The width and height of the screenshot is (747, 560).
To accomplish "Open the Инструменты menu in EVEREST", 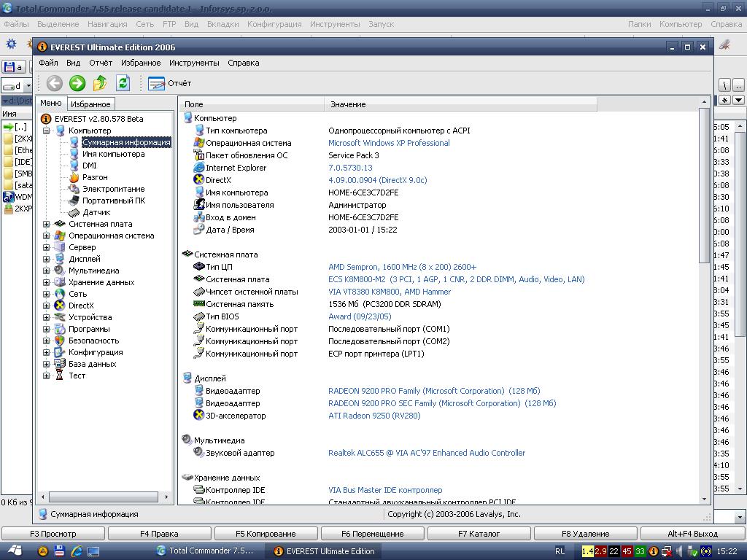I will point(194,63).
